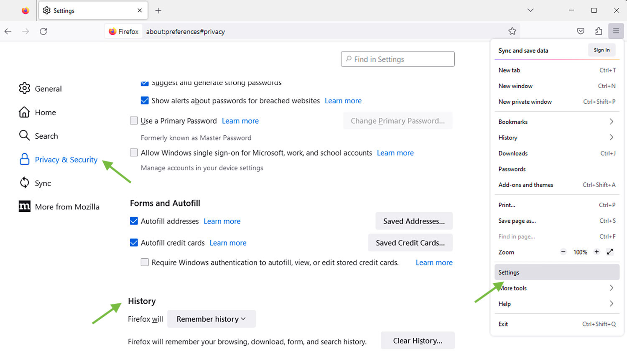Click the reload page icon
The height and width of the screenshot is (364, 627).
pyautogui.click(x=43, y=31)
